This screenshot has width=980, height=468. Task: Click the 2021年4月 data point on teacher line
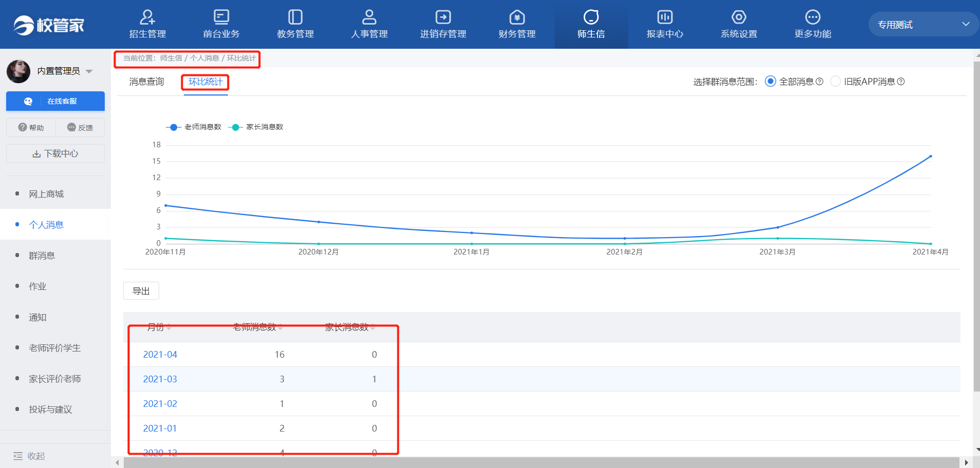click(x=930, y=157)
